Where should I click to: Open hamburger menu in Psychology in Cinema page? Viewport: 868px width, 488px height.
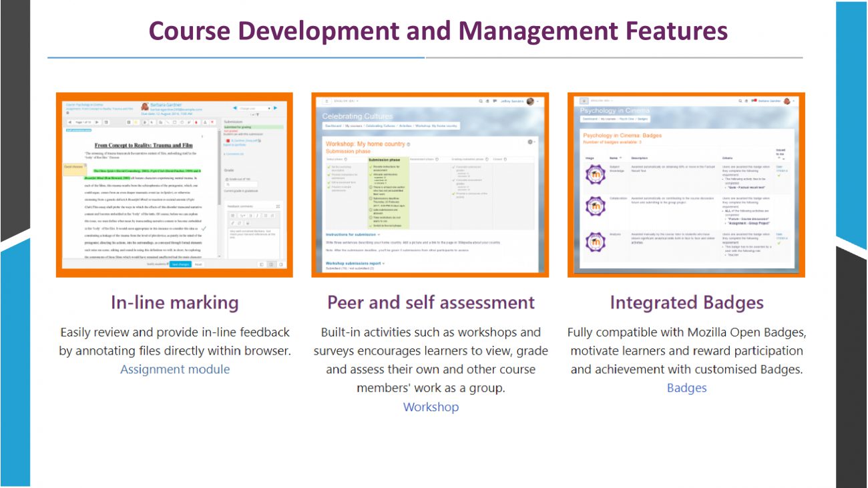(x=584, y=101)
